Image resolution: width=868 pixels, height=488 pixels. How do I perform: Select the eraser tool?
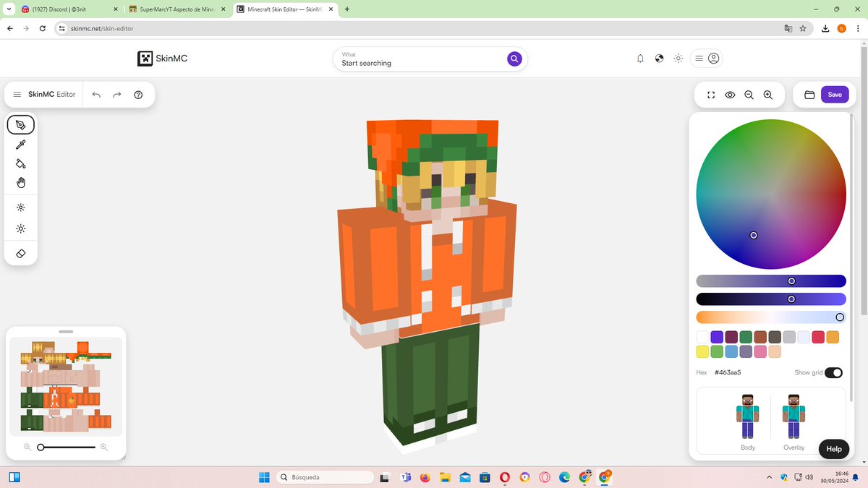pyautogui.click(x=21, y=254)
